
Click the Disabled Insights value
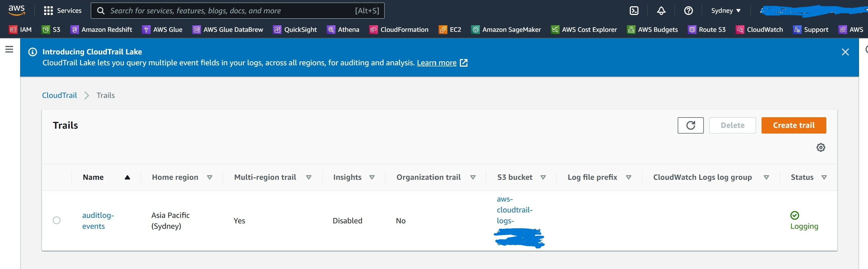347,221
